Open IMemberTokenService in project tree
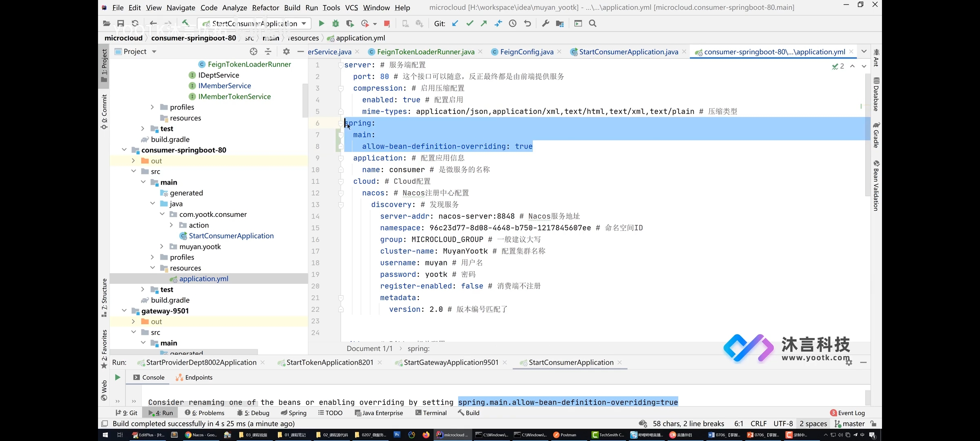Screen dimensions: 980x441 click(x=234, y=96)
